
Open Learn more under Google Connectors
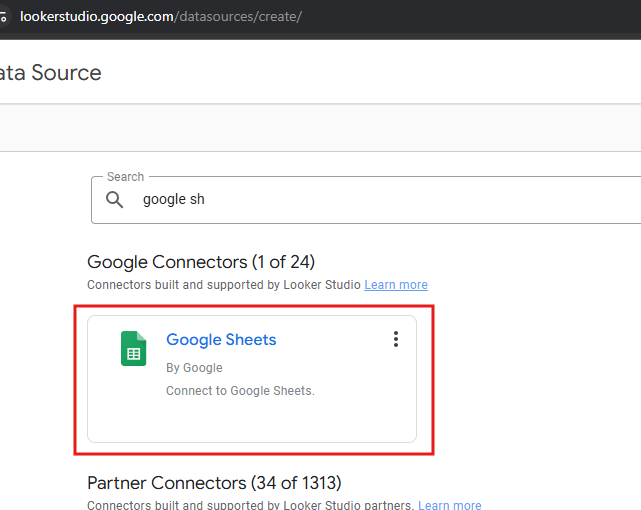(396, 284)
